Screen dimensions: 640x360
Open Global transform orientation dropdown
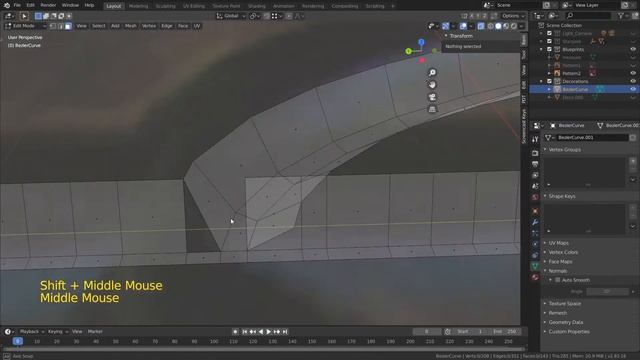pos(231,16)
